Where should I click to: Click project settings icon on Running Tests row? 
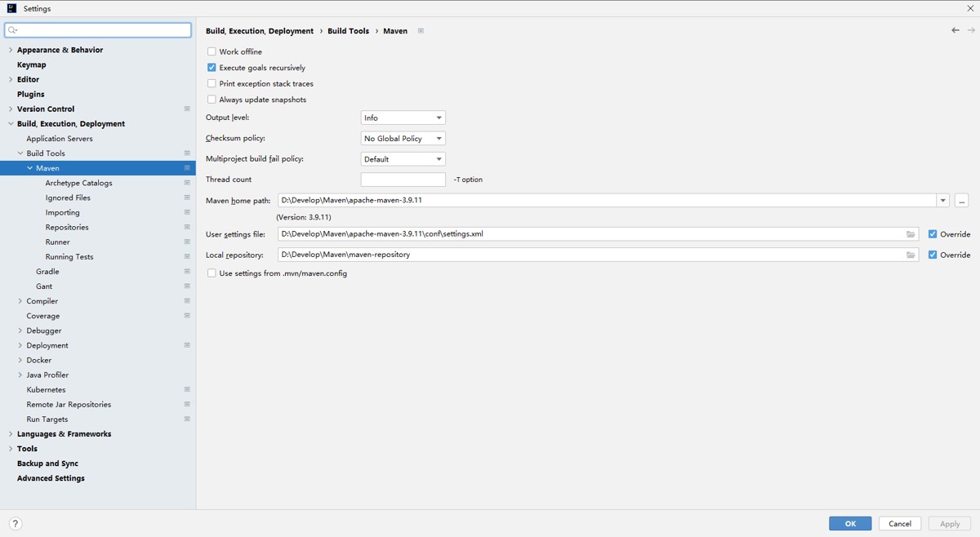[x=187, y=256]
